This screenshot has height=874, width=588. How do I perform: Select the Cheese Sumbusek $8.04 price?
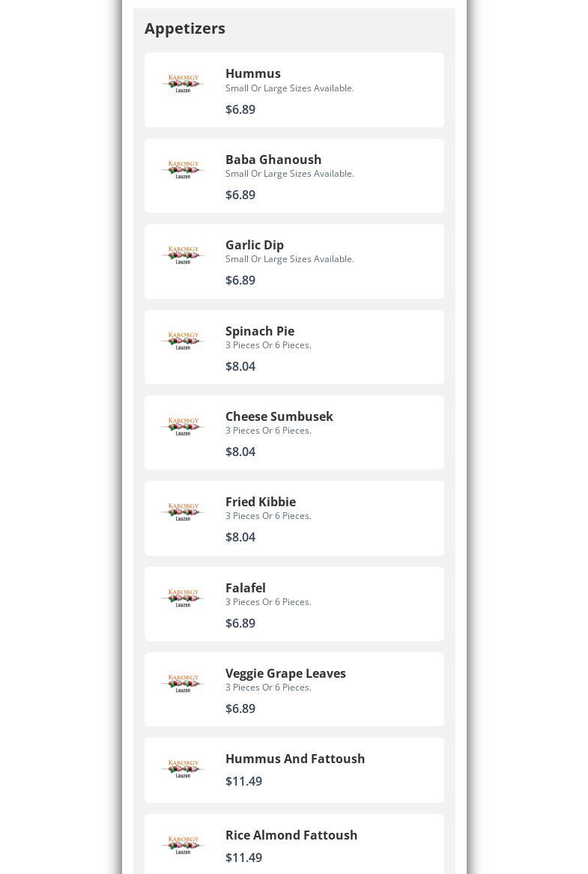click(240, 452)
